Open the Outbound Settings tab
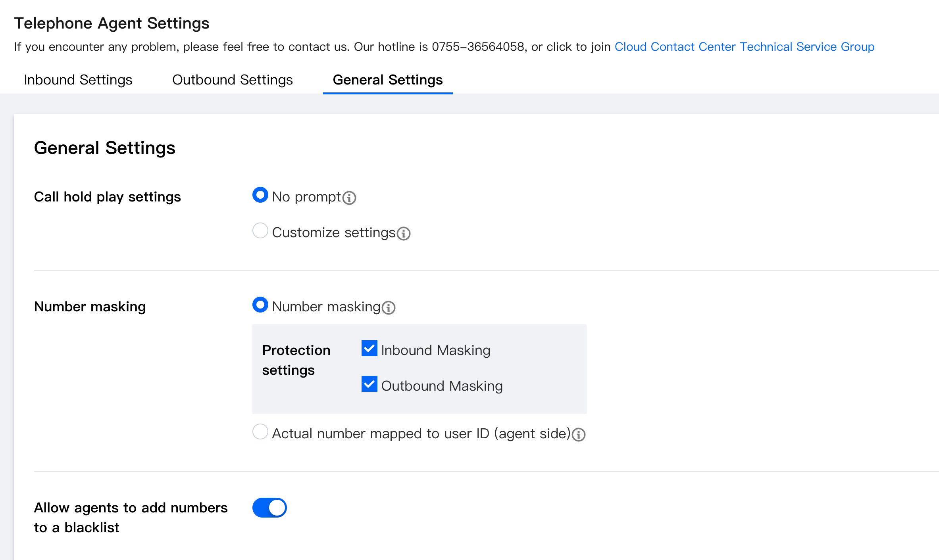Screen dimensions: 939x560 click(233, 80)
